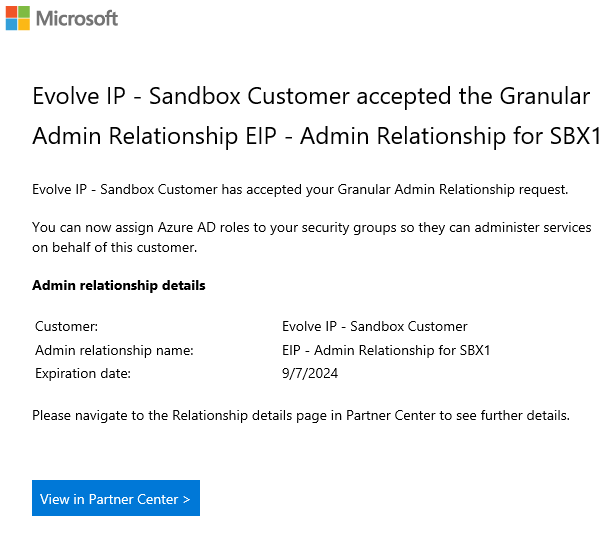Click the 'Expiration date:' label
This screenshot has height=533, width=614.
[x=82, y=374]
